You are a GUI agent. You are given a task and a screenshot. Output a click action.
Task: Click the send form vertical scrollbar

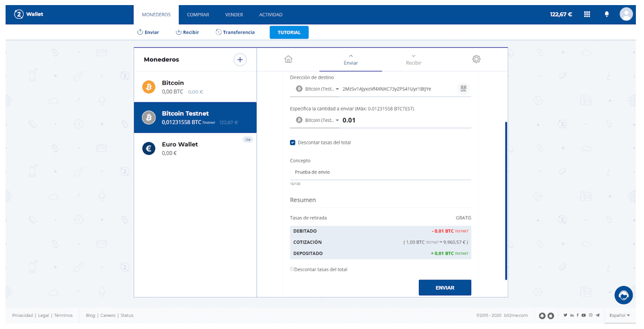(506, 200)
